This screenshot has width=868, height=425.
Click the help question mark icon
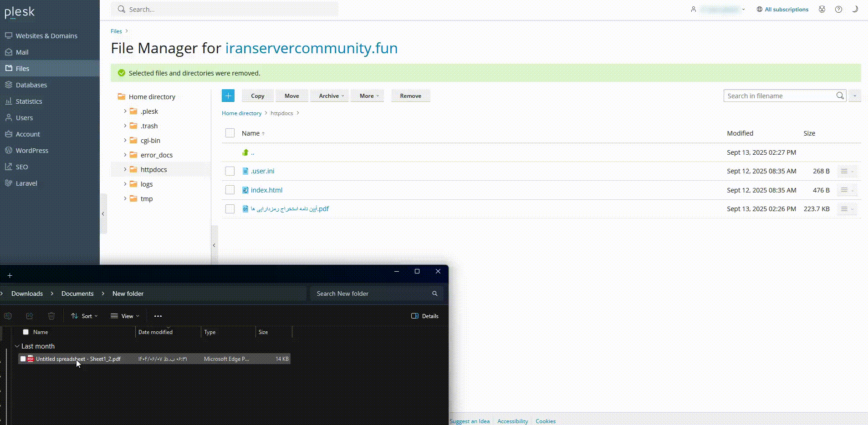click(x=838, y=9)
